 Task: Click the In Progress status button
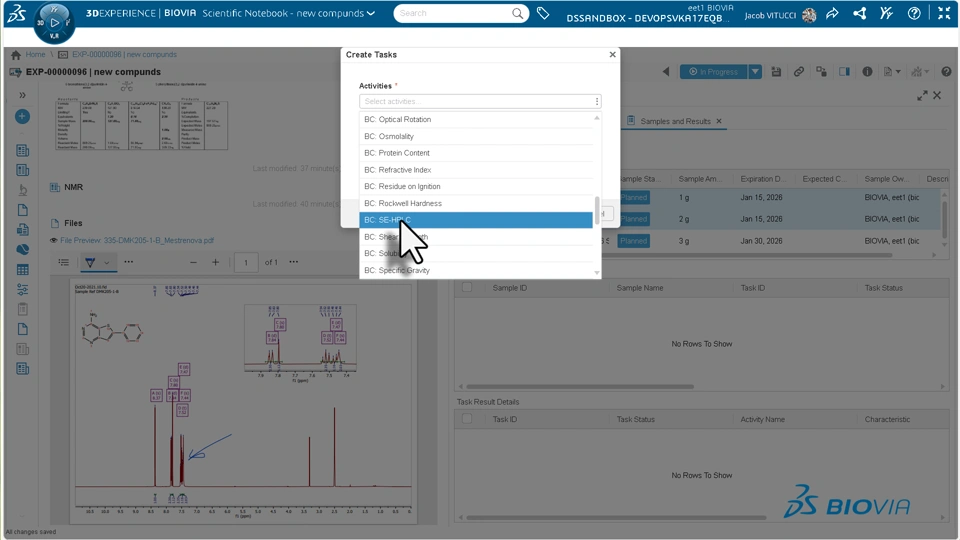pos(713,72)
